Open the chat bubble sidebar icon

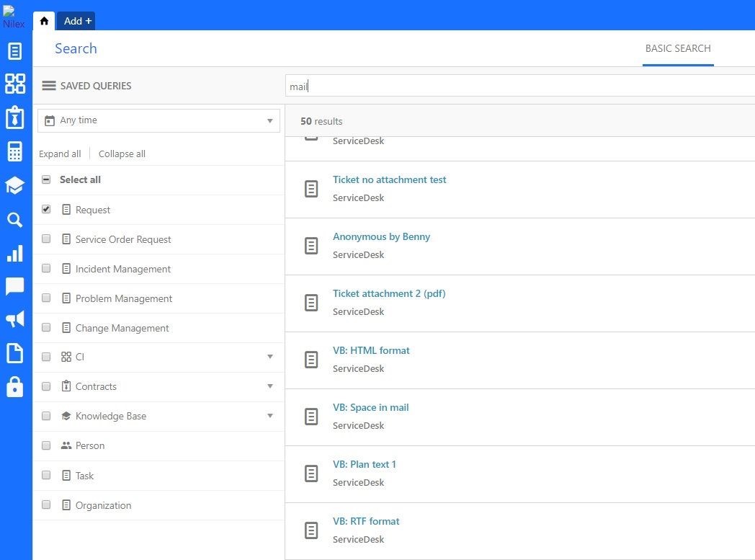(15, 286)
